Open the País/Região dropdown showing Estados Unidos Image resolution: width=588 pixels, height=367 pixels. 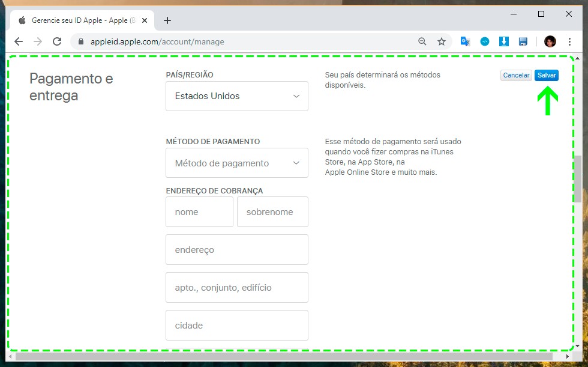tap(237, 96)
